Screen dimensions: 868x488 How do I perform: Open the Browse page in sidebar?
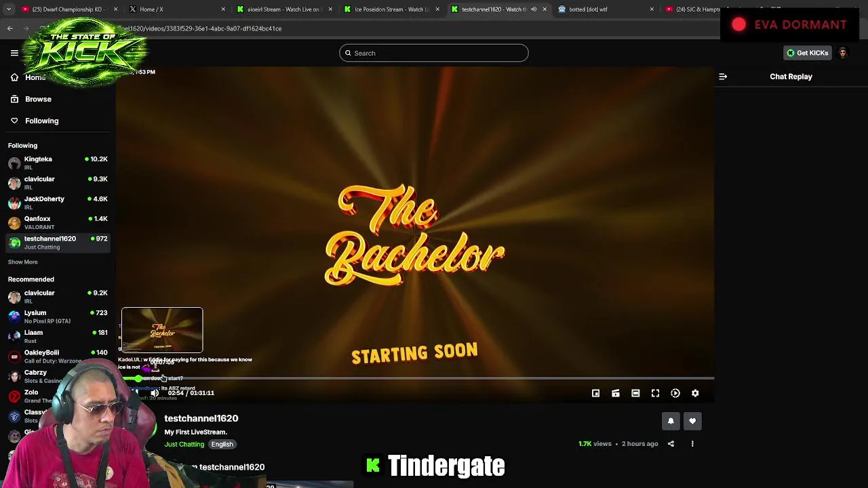coord(38,99)
